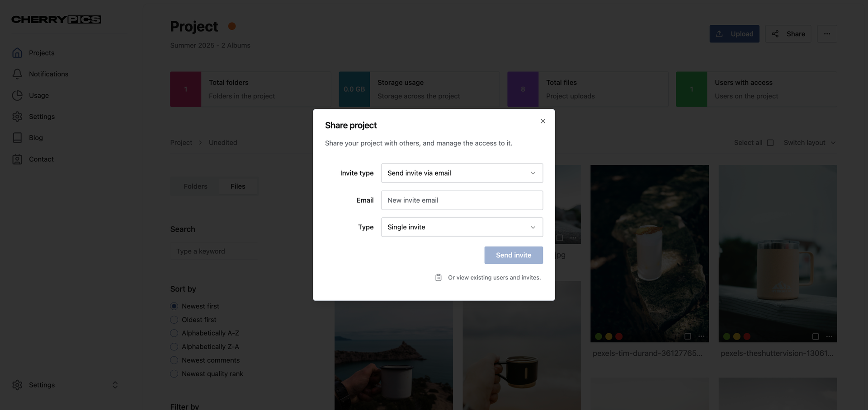Open the Invite type dropdown

pos(462,173)
